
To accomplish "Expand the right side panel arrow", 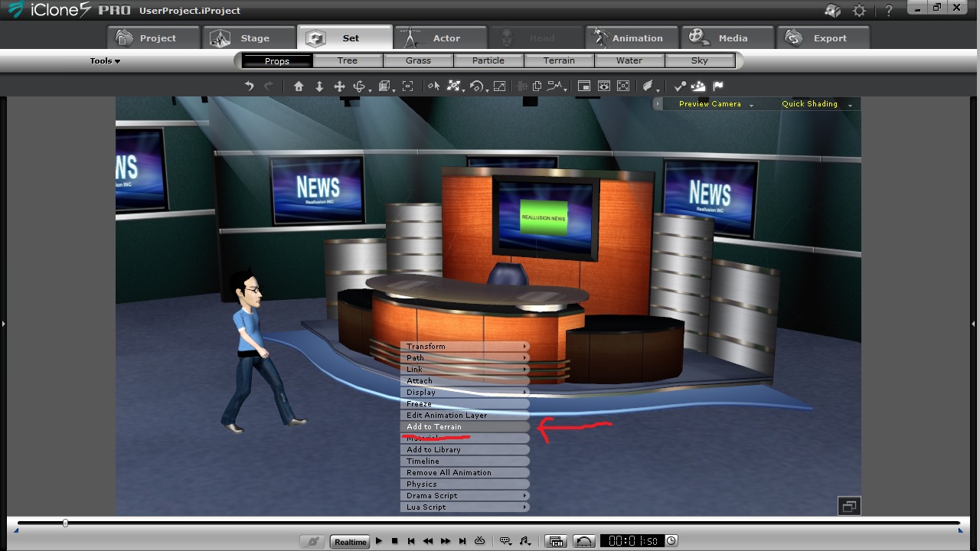I will 974,324.
